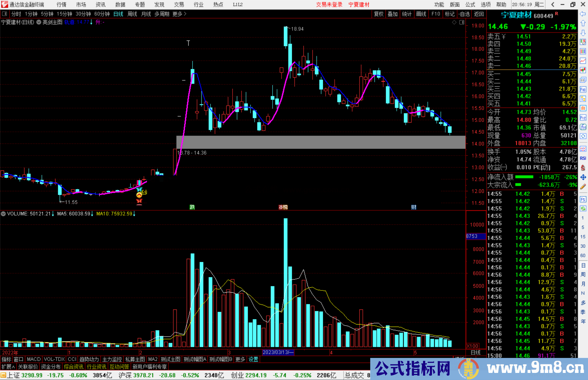Expand the 更多 period options
Screen dimensions: 588x380
pos(179,14)
